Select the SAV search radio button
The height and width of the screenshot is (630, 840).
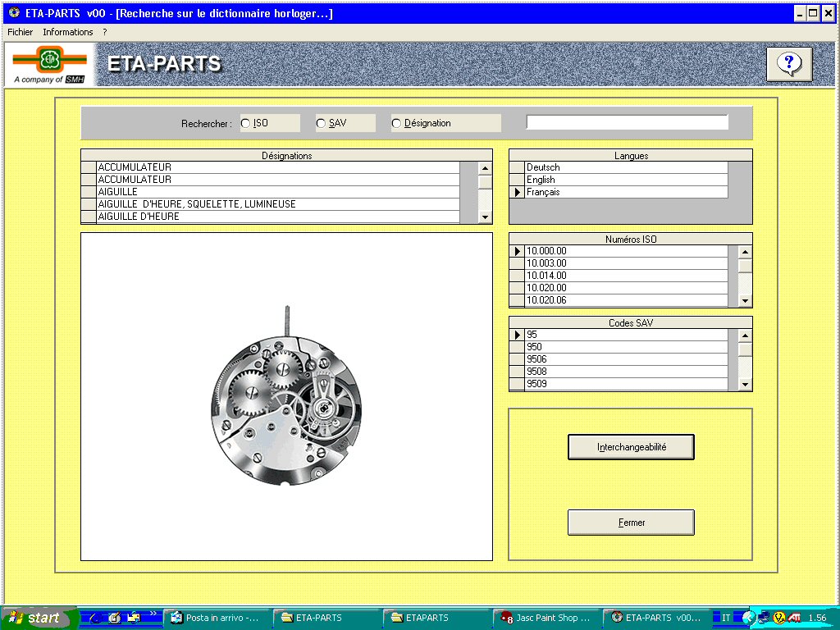(321, 123)
